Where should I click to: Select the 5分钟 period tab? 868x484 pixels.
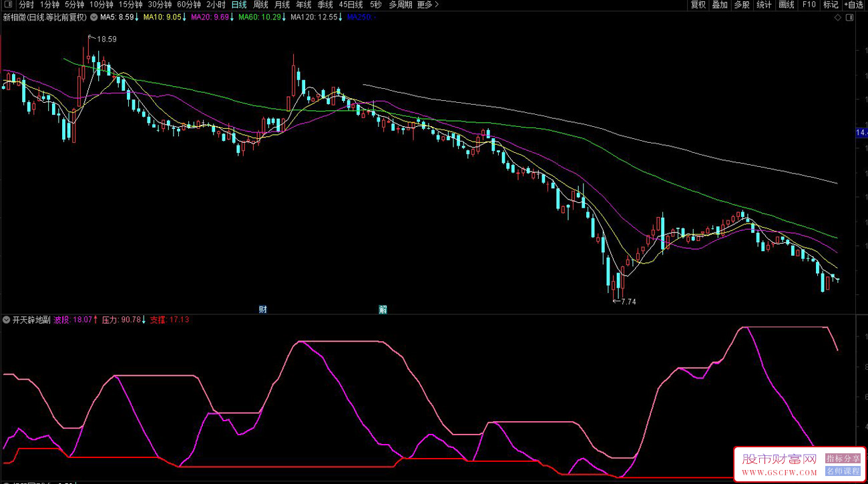75,5
